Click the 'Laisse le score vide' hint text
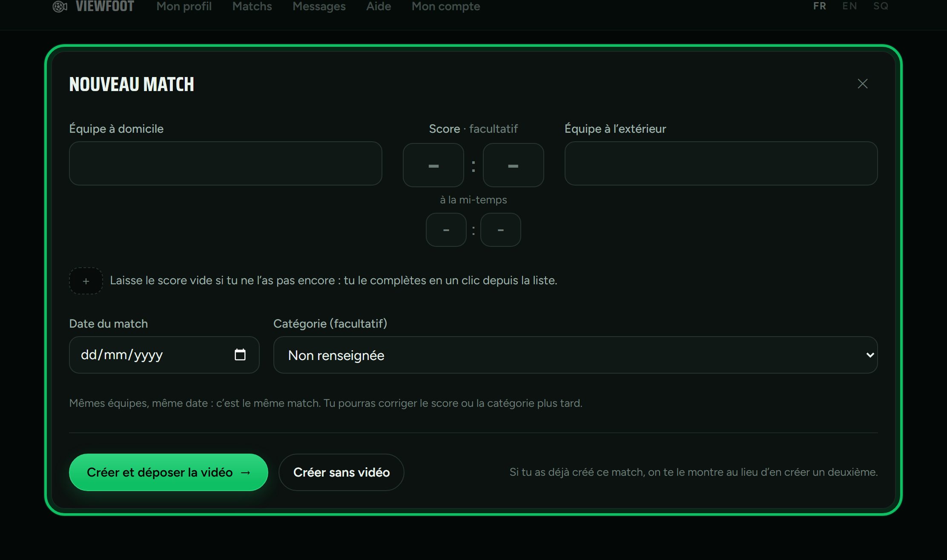This screenshot has width=947, height=560. (x=333, y=280)
